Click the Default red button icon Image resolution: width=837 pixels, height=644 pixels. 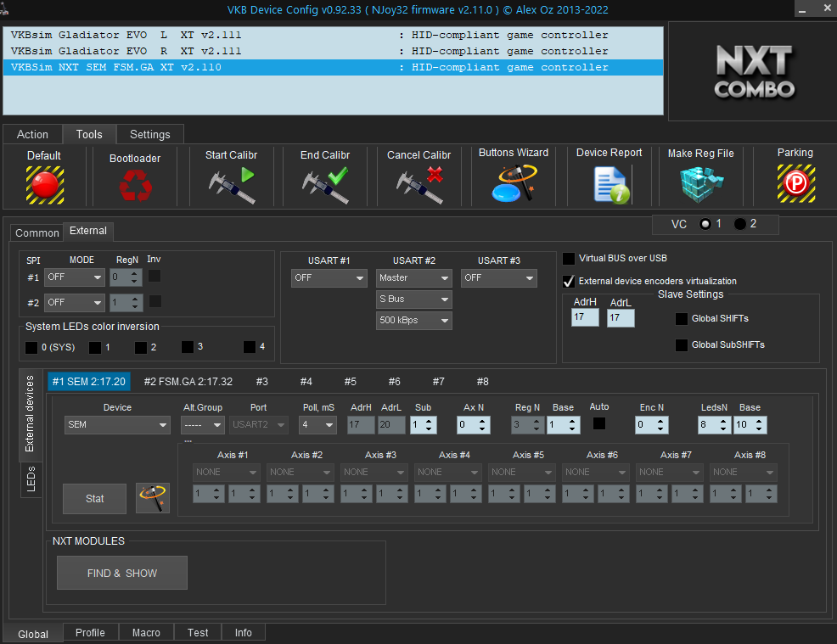[45, 185]
